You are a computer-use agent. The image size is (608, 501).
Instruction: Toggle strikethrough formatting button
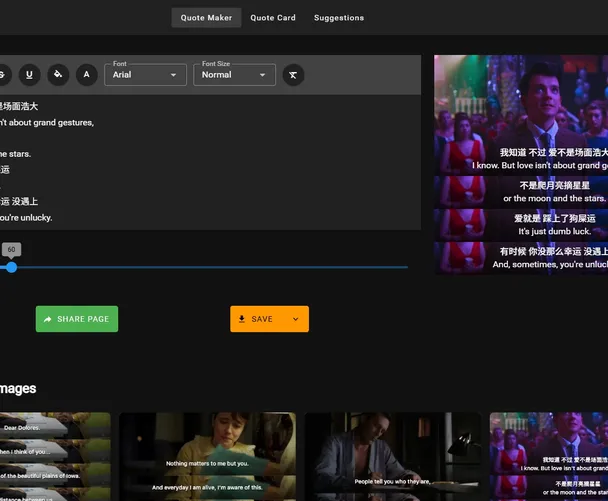tap(3, 74)
